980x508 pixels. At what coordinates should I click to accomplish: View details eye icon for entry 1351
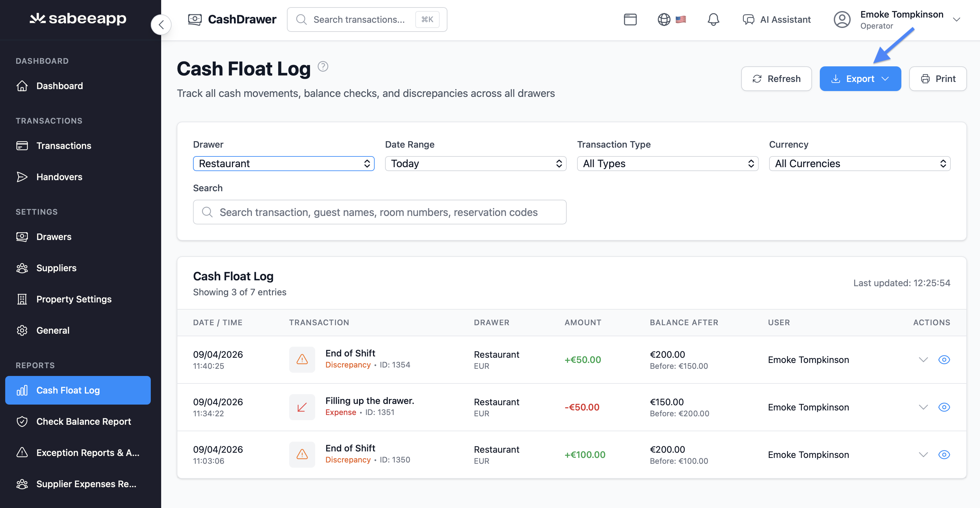[x=944, y=407]
